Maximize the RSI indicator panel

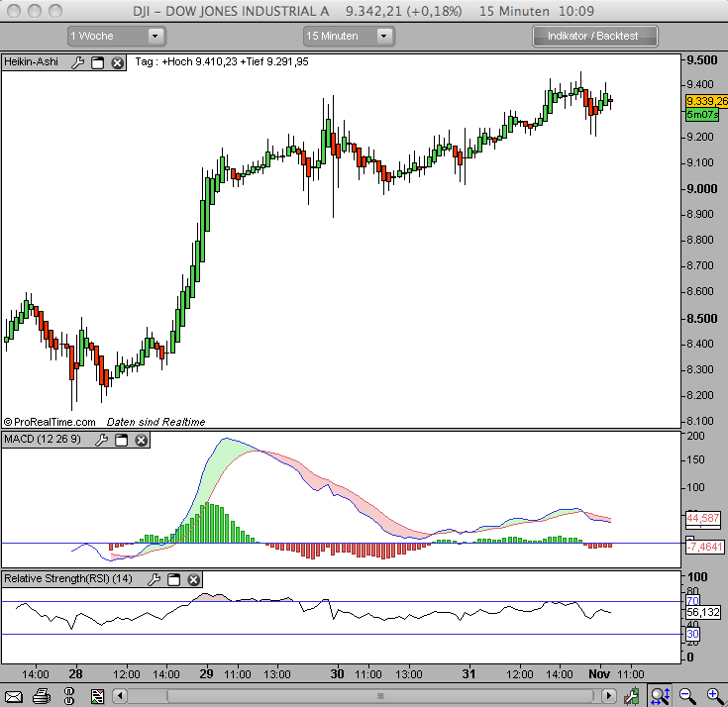tap(173, 579)
